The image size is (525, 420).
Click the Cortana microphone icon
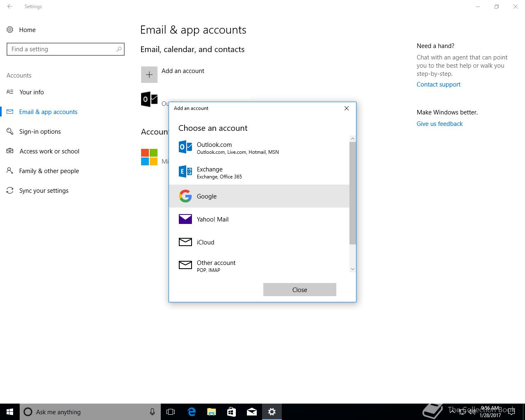[152, 412]
